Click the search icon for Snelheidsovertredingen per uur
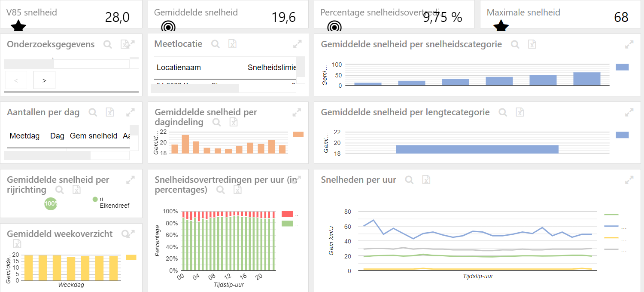644x292 pixels. [x=220, y=190]
